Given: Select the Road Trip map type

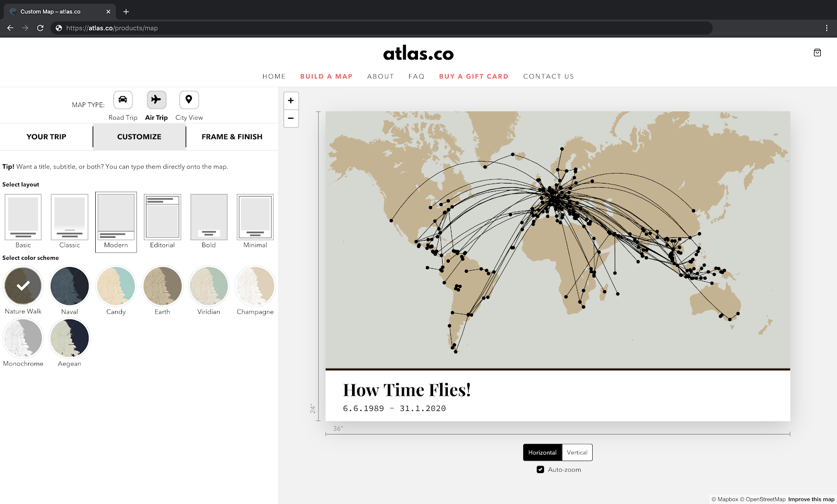Looking at the screenshot, I should pyautogui.click(x=122, y=100).
